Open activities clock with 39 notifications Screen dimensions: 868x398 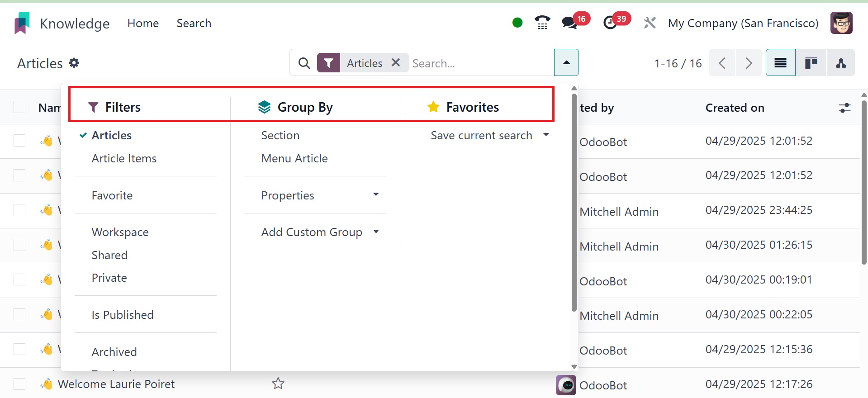611,23
